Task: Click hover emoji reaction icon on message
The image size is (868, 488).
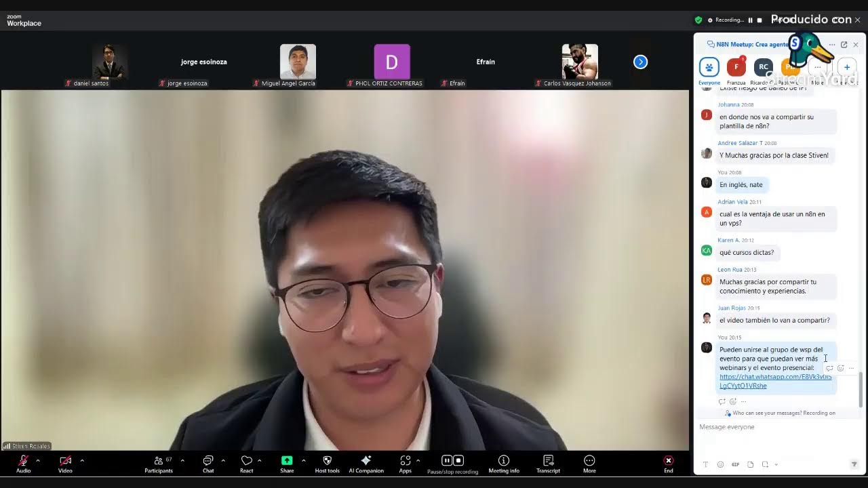Action: (840, 368)
